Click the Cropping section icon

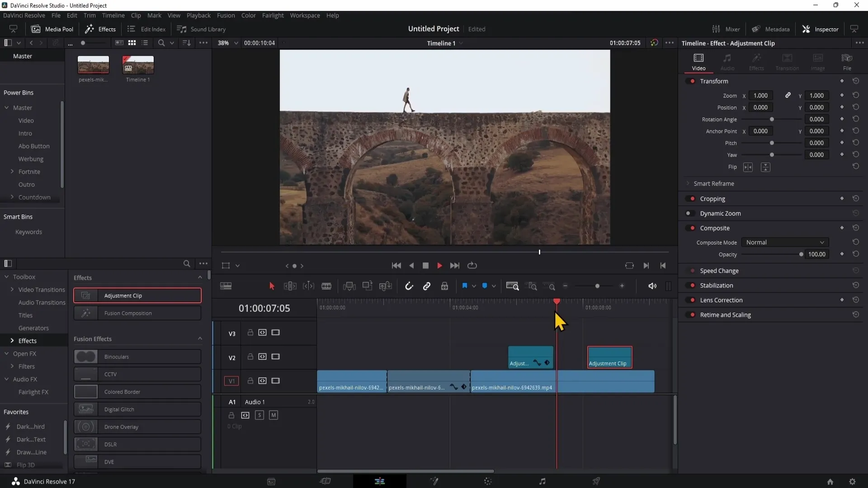pyautogui.click(x=689, y=198)
